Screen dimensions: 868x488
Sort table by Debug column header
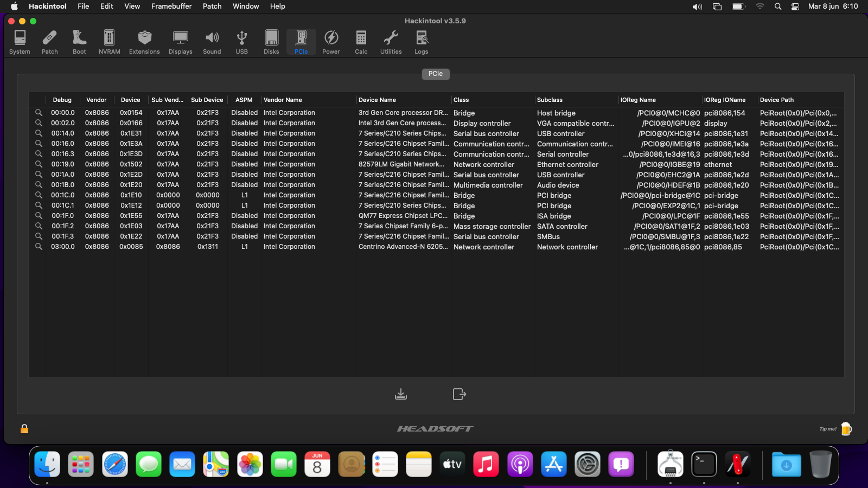click(62, 100)
